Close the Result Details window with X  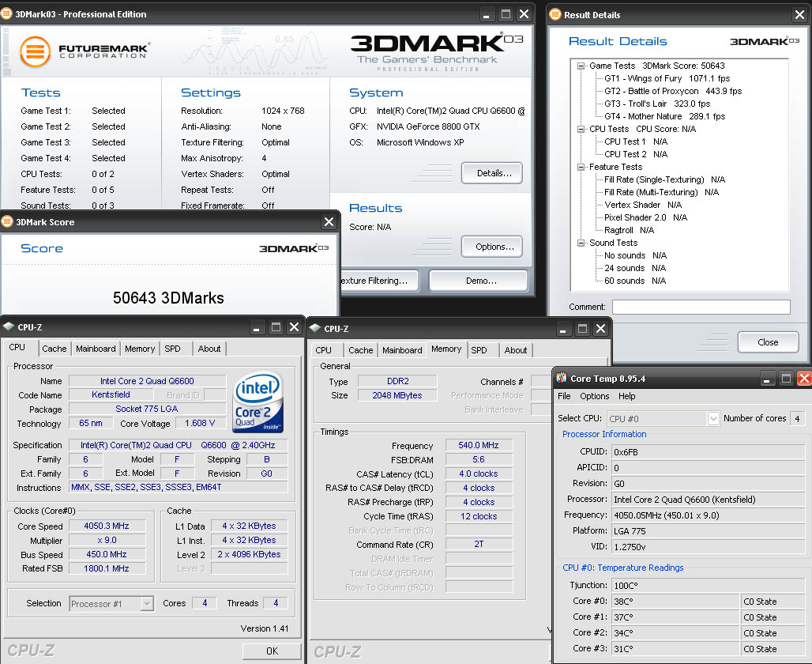point(799,15)
